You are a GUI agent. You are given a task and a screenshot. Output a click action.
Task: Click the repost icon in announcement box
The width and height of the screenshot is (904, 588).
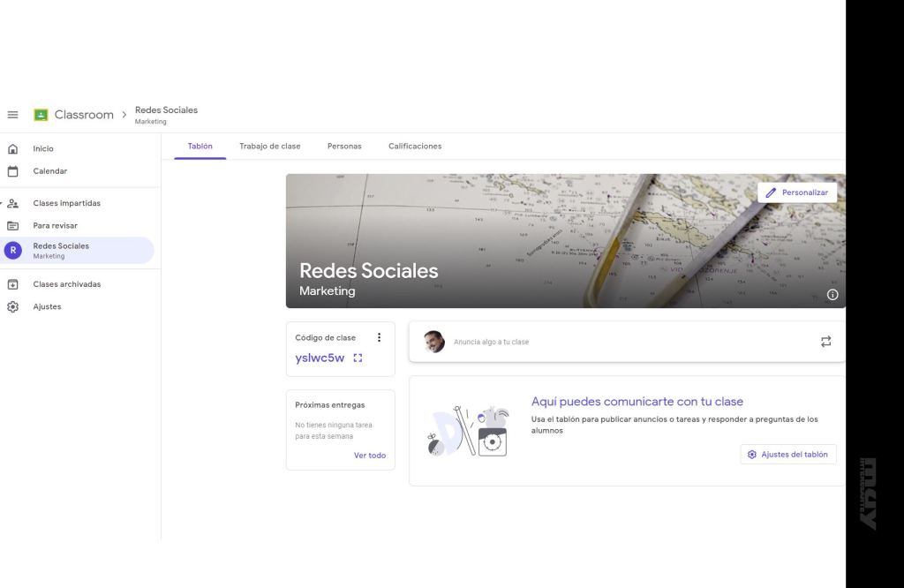click(x=825, y=342)
